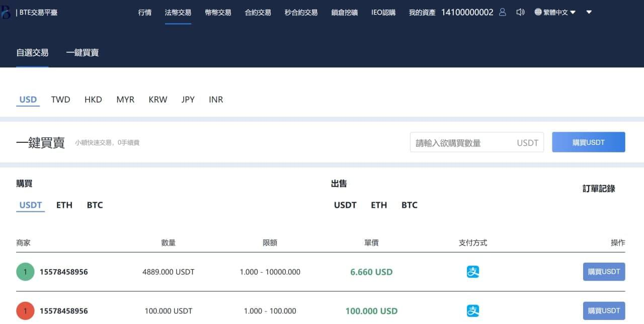Select the KRW currency tab
Image resolution: width=644 pixels, height=324 pixels.
(x=158, y=100)
